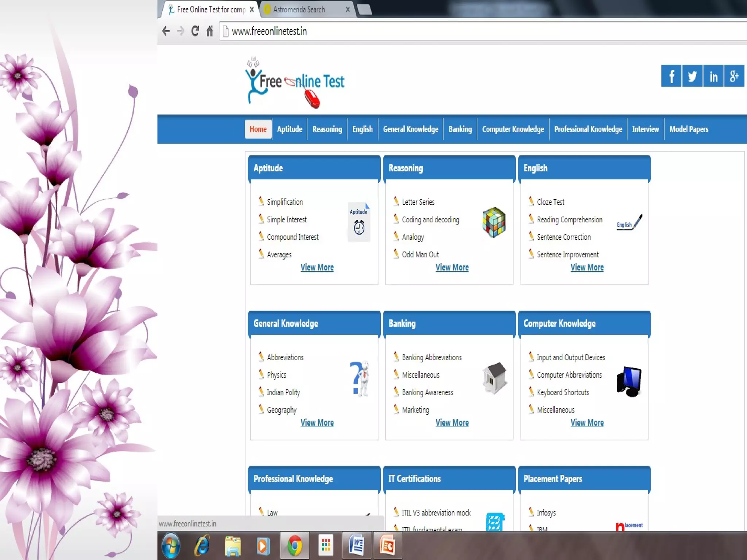Click the browser forward arrow
Screen dimensions: 747x560
[180, 31]
